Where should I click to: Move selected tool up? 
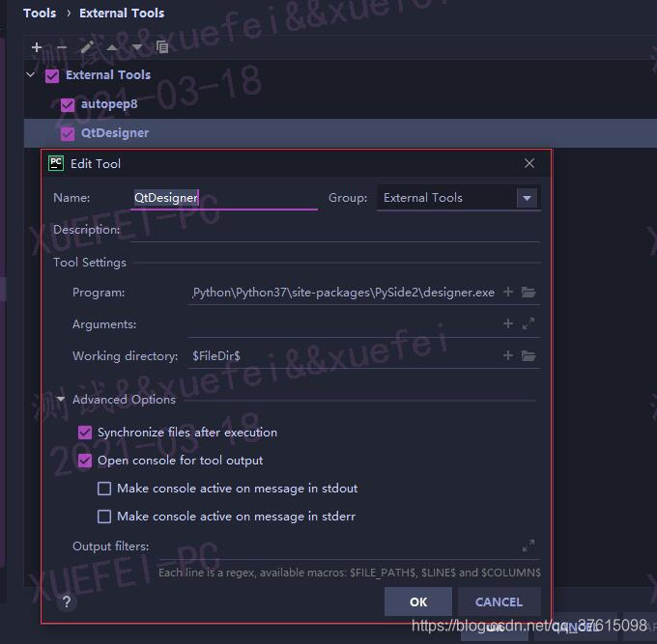(112, 47)
